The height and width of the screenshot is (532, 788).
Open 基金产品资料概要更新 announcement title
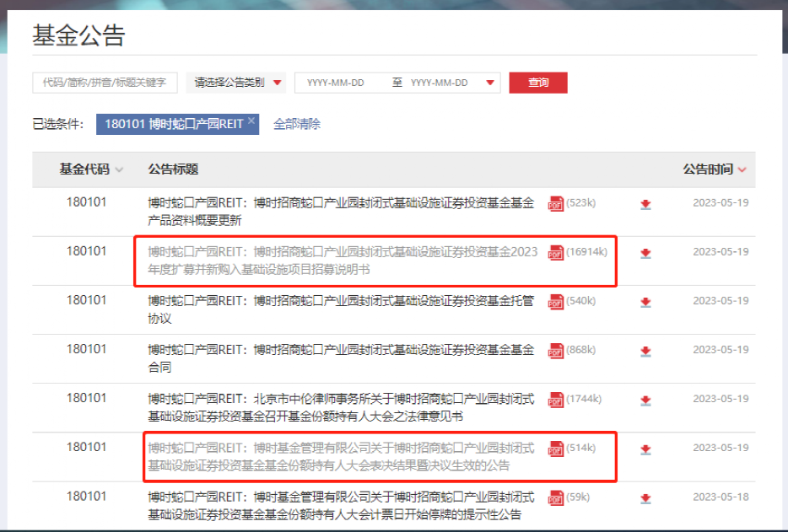341,212
